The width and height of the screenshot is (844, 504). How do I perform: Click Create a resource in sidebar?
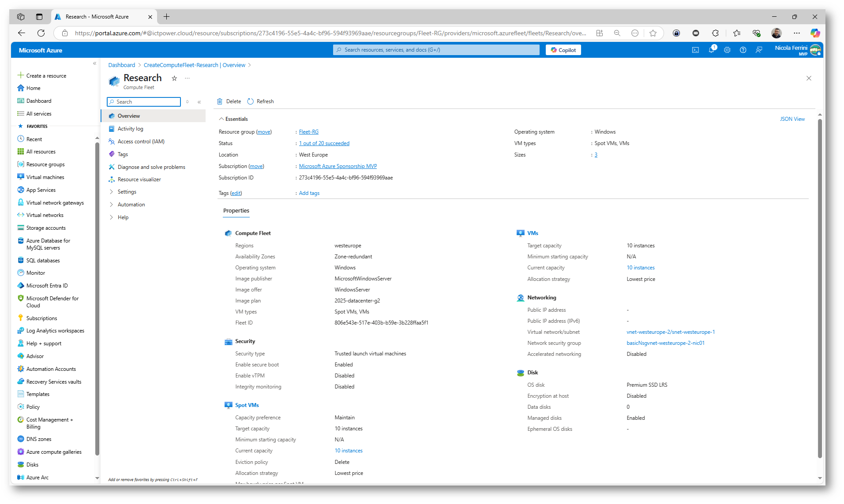coord(42,76)
